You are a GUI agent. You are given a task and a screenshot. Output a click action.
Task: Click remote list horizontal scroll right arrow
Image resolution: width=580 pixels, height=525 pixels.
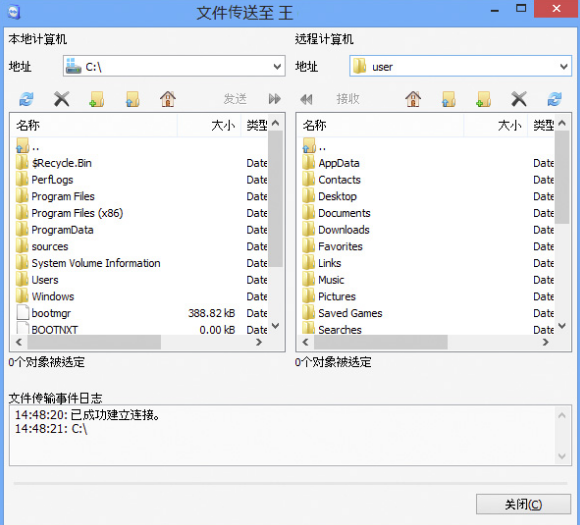(546, 342)
